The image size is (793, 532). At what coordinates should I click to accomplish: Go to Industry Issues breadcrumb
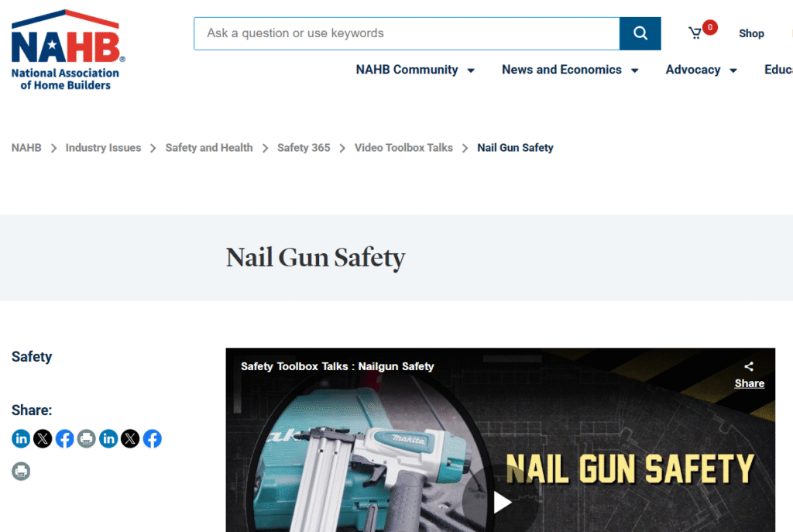103,148
